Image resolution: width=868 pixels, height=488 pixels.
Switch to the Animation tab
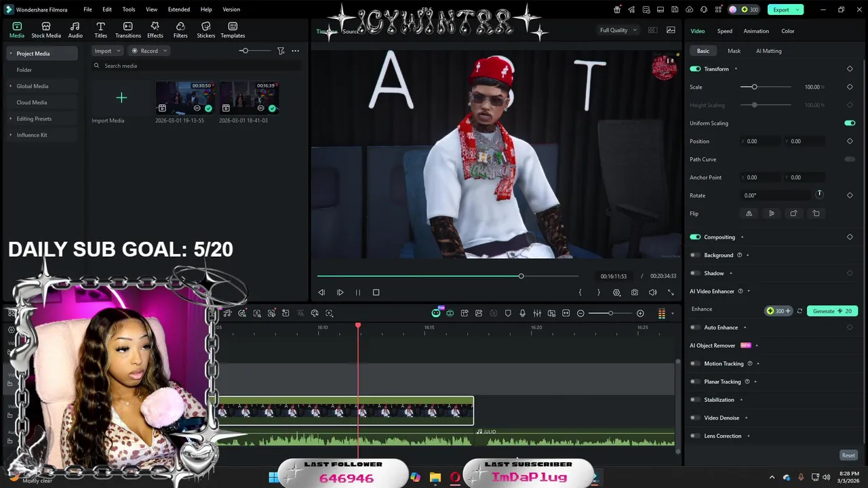755,31
